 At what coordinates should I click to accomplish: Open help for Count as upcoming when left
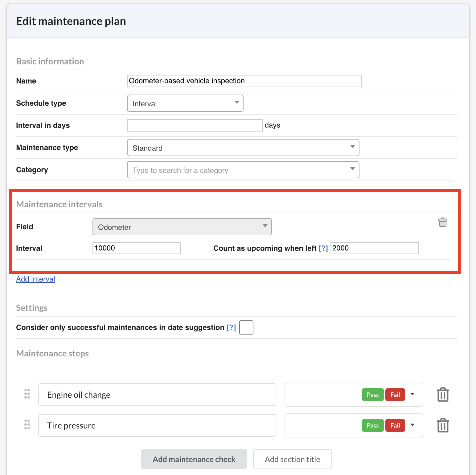click(323, 248)
